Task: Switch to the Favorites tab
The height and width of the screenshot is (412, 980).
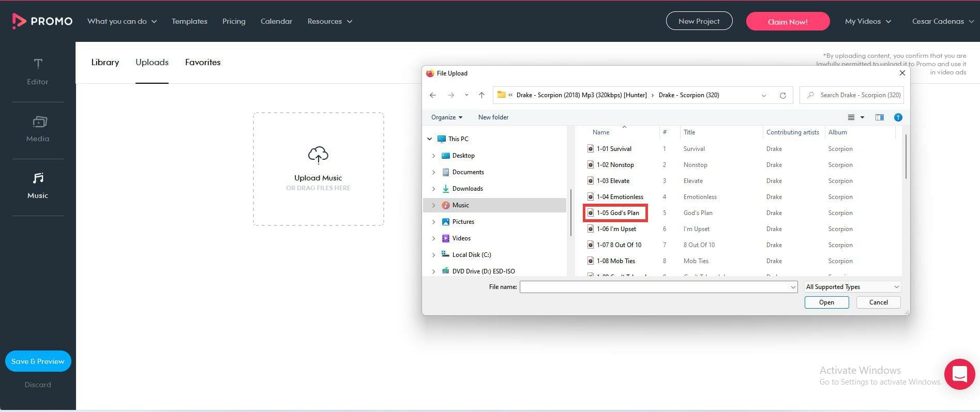Action: point(203,62)
